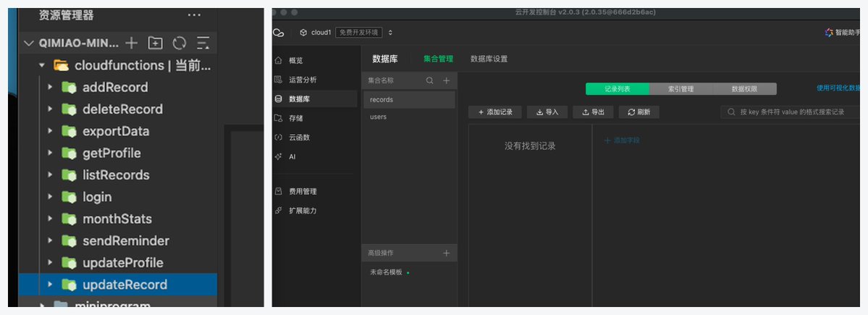This screenshot has height=315, width=868.
Task: Click the 导出 export button
Action: point(593,112)
